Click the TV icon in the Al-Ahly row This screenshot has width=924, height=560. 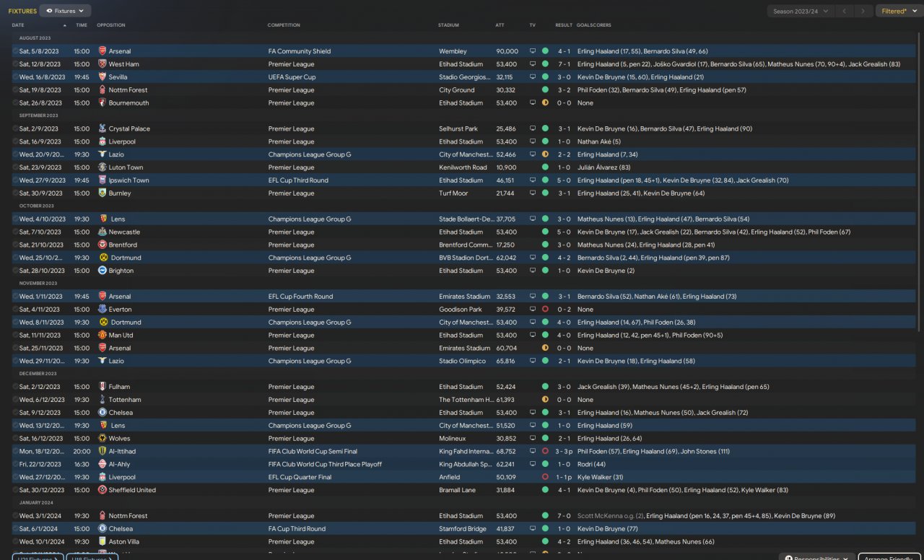pos(533,465)
